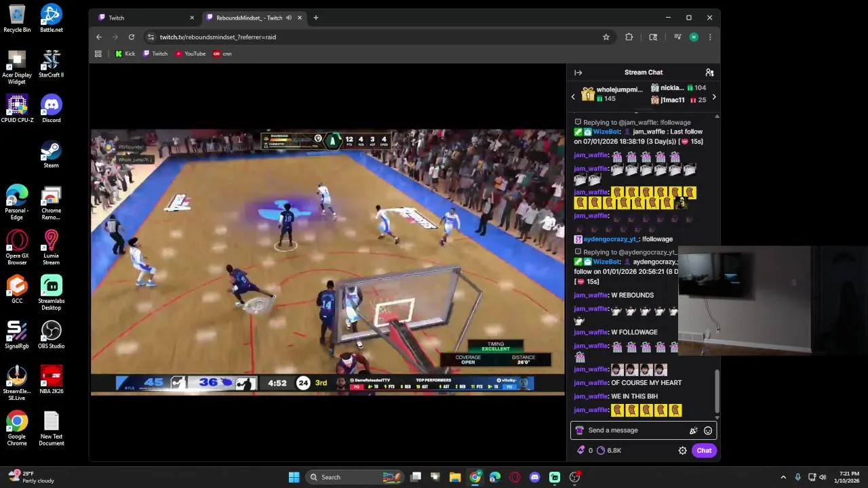Click the taskbar Search box
The image size is (868, 488).
point(354,477)
